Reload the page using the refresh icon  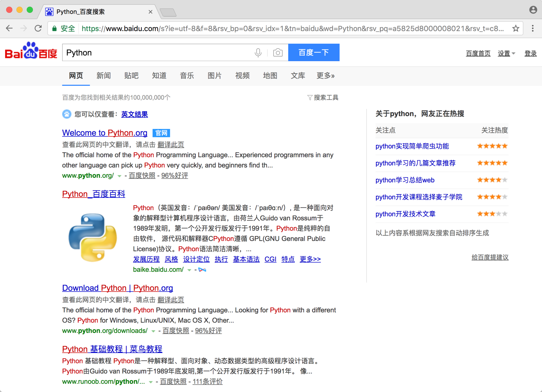coord(38,28)
